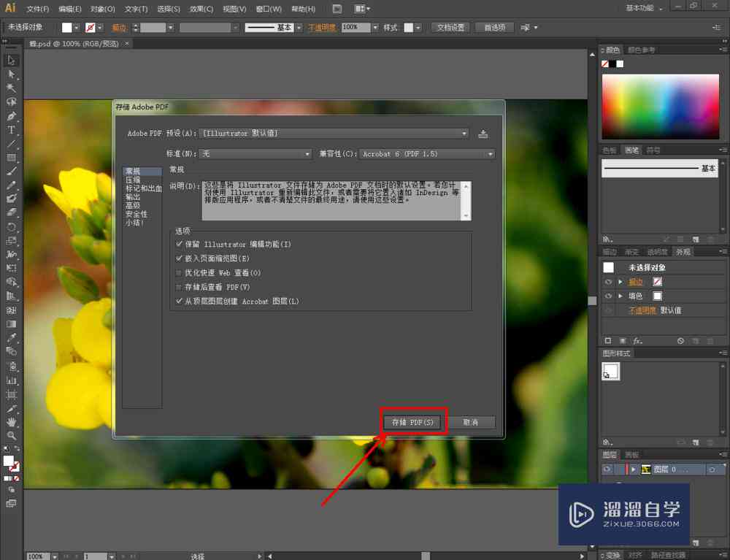
Task: Choose the Gradient tool
Action: (x=11, y=324)
